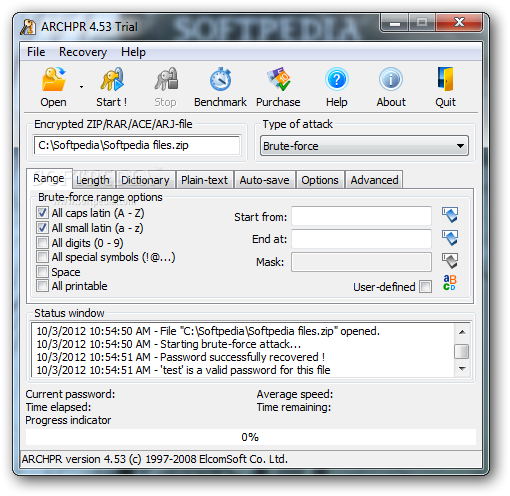Screen dimensions: 510x496
Task: Click the disabled Mask input field
Action: [361, 262]
